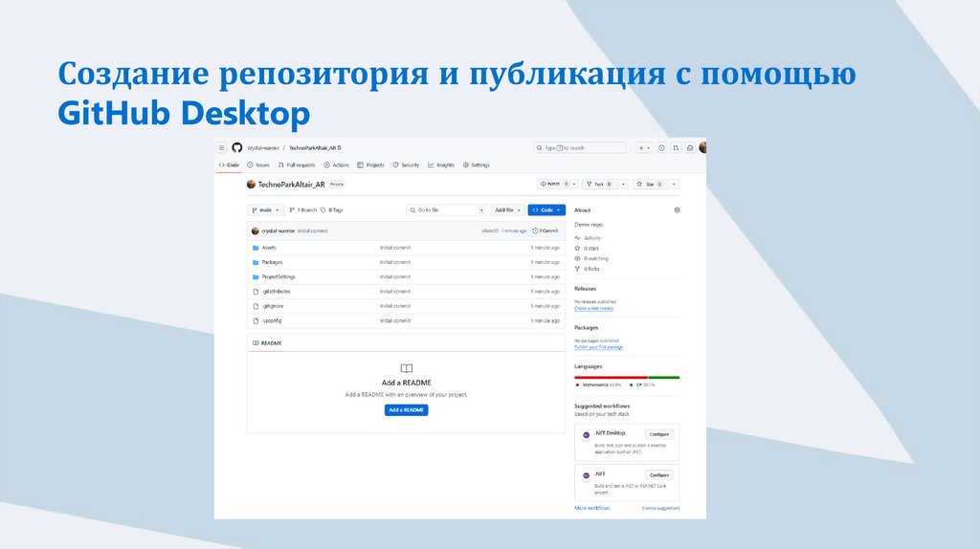Click the Watch button
Image resolution: width=980 pixels, height=549 pixels.
tap(553, 185)
